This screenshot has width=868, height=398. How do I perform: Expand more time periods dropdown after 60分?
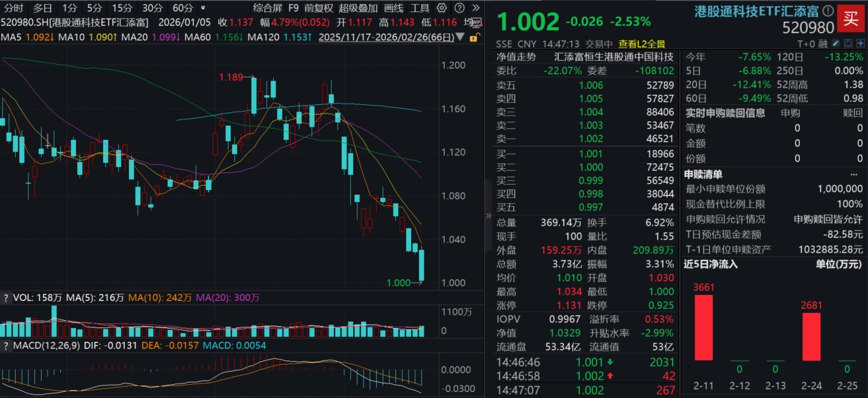203,8
